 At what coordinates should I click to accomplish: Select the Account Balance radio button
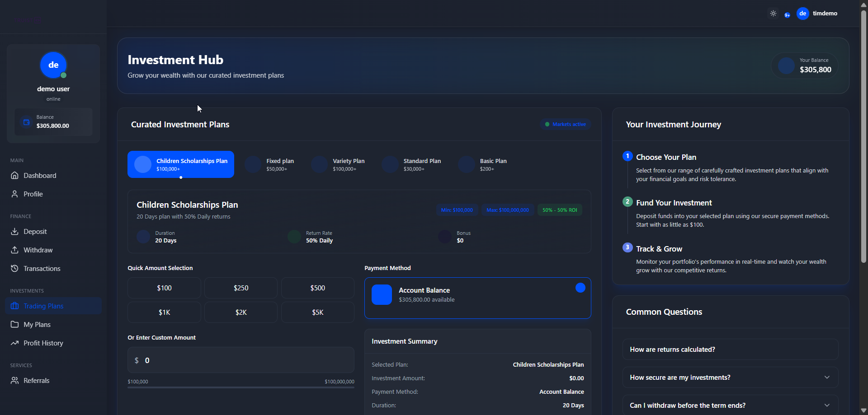pyautogui.click(x=580, y=288)
